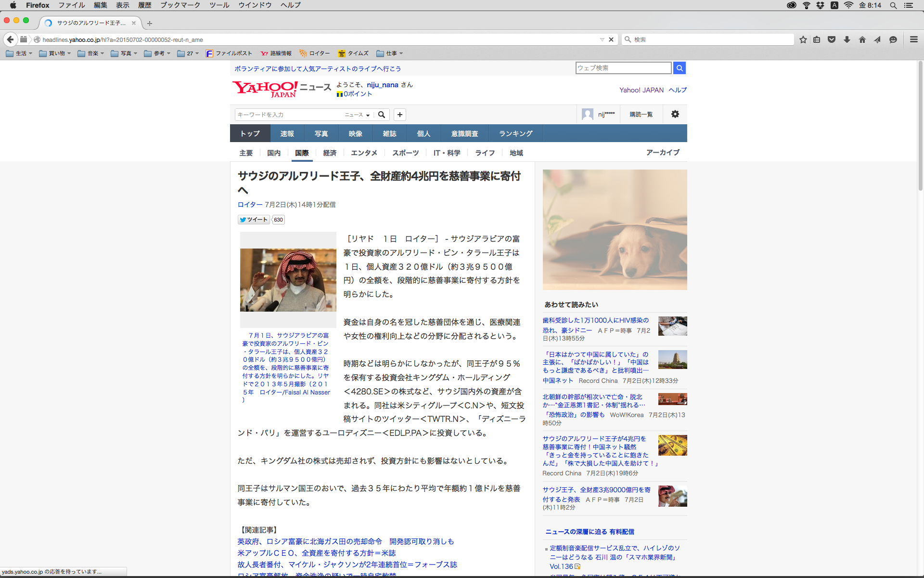The image size is (924, 578).
Task: Open the Firefox hamburger menu
Action: pyautogui.click(x=913, y=39)
